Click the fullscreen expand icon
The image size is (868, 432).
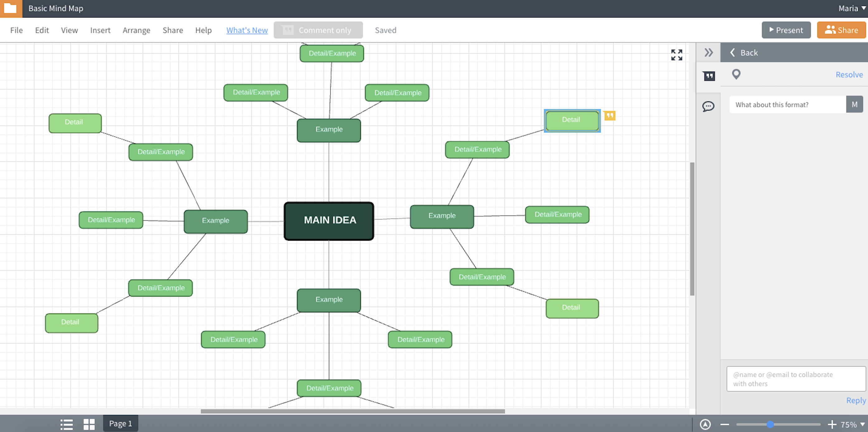tap(676, 55)
